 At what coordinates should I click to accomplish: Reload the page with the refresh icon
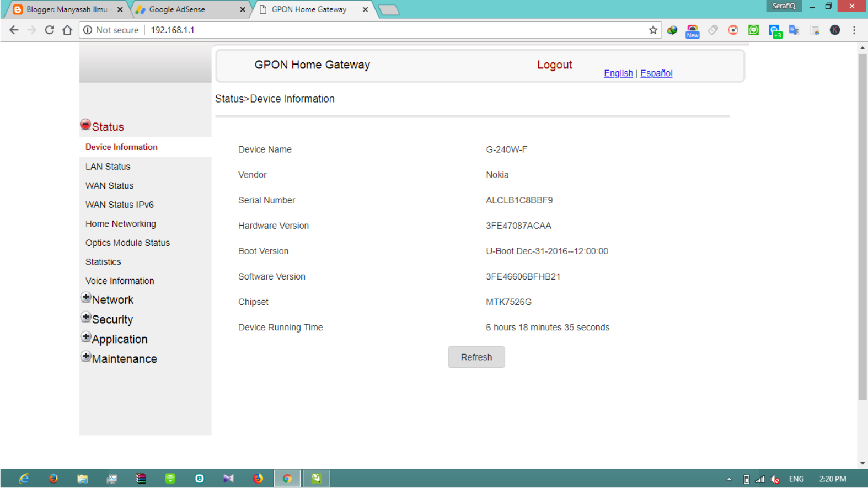point(49,30)
